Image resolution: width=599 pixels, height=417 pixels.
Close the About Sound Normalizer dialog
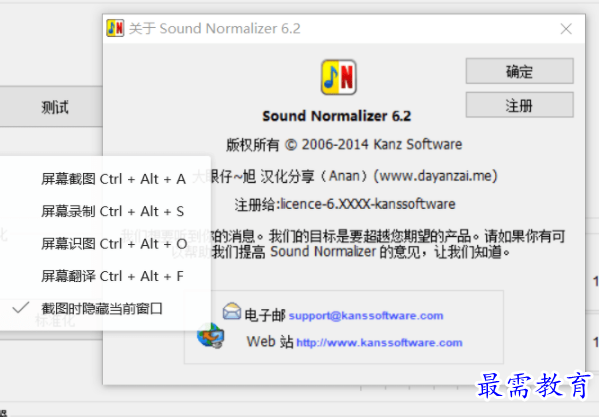(566, 29)
